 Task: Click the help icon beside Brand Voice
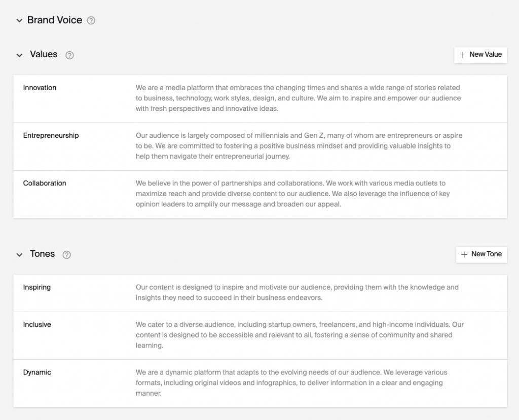91,21
